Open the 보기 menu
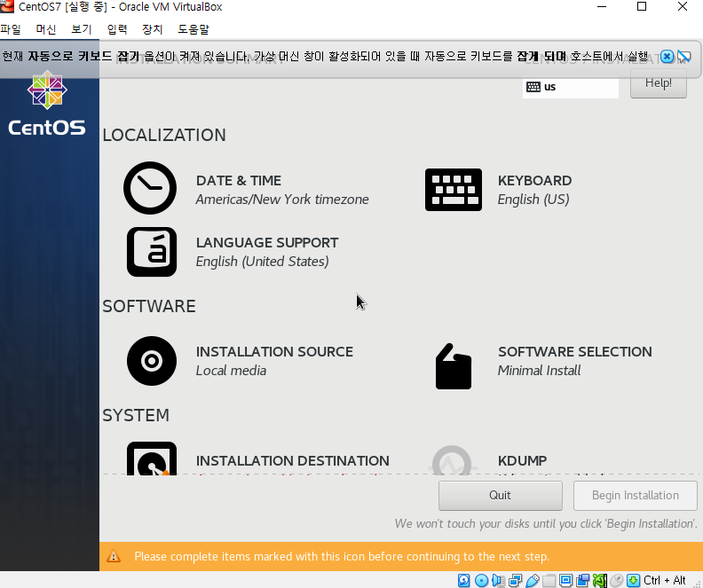The height and width of the screenshot is (588, 703). coord(81,29)
